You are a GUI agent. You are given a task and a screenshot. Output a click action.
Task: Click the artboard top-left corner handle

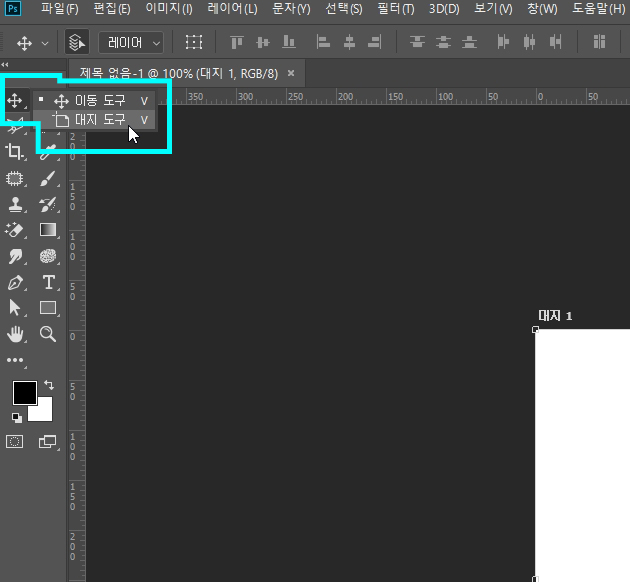535,330
